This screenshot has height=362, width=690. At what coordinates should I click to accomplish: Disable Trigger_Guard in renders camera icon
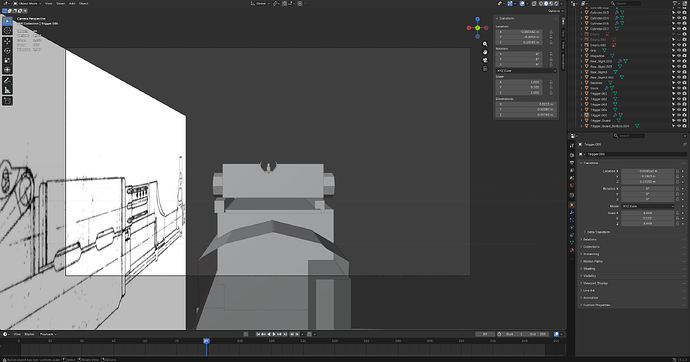pyautogui.click(x=684, y=121)
